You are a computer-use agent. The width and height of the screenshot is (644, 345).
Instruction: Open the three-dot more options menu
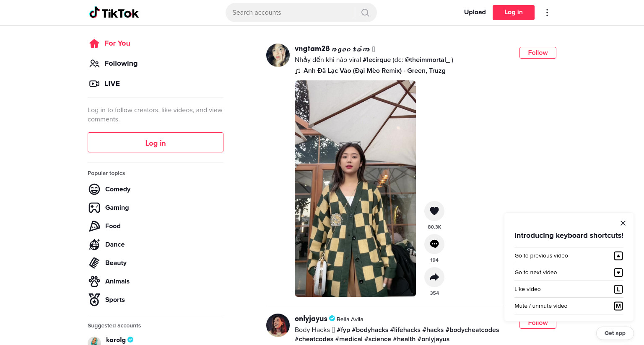[x=547, y=13]
